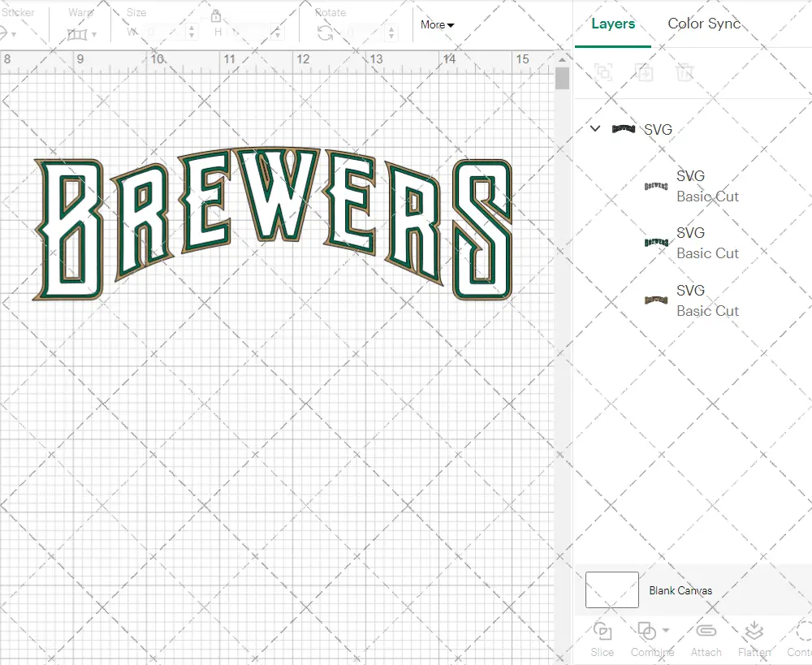The height and width of the screenshot is (665, 812).
Task: Select the top-level SVG group name
Action: click(x=658, y=129)
